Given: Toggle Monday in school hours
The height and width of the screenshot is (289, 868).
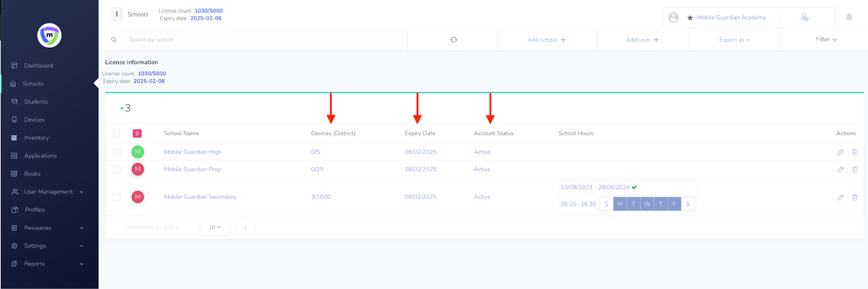Looking at the screenshot, I should (x=620, y=204).
